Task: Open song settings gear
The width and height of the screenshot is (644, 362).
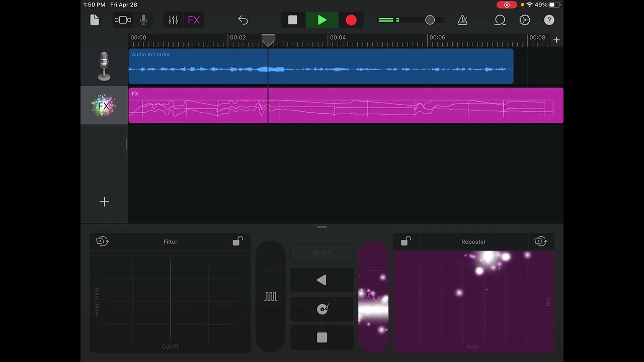Action: coord(525,20)
